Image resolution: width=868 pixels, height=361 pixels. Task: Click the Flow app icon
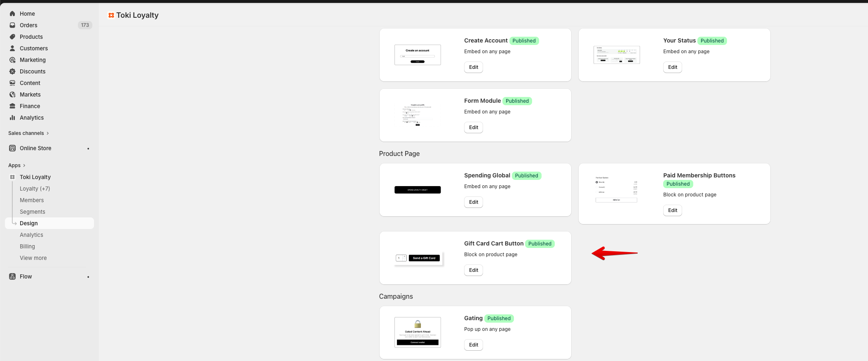click(12, 276)
